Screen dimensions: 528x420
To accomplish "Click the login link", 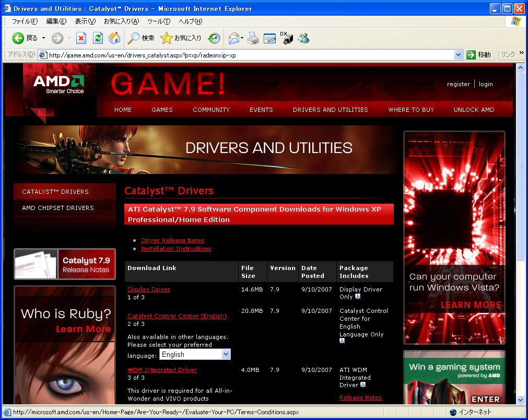I will (486, 84).
